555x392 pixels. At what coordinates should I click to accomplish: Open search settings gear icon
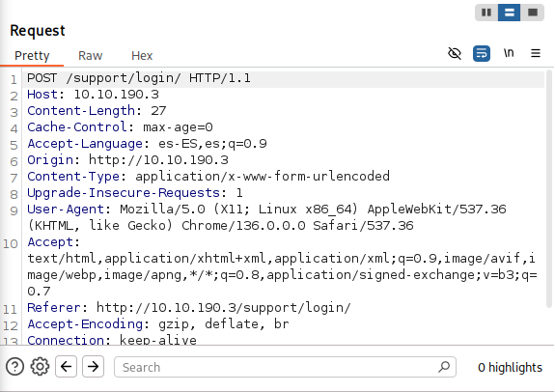(40, 367)
